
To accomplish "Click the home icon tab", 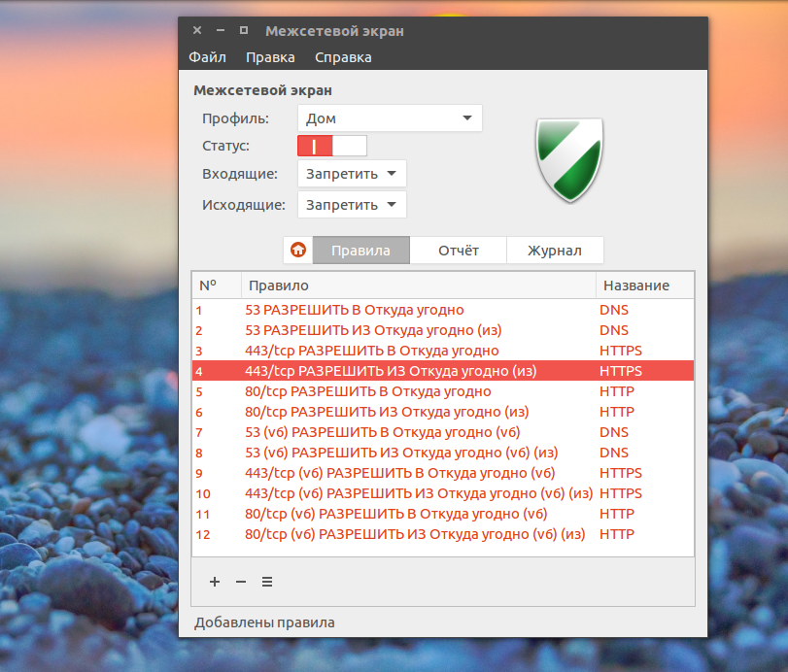I will [298, 250].
